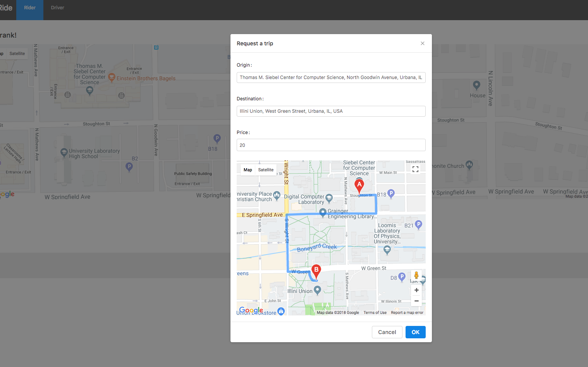This screenshot has width=588, height=367.
Task: Switch dialog map to Satellite view
Action: tap(266, 170)
